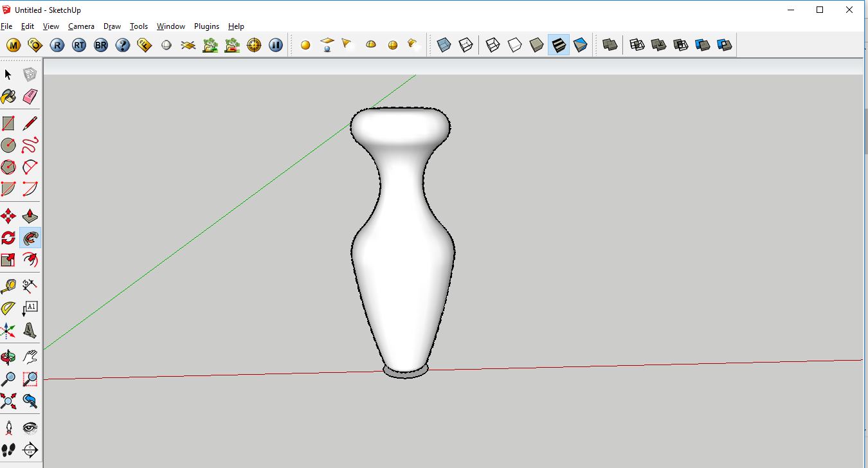The height and width of the screenshot is (468, 868).
Task: Toggle X-ray face style mode
Action: click(x=444, y=44)
